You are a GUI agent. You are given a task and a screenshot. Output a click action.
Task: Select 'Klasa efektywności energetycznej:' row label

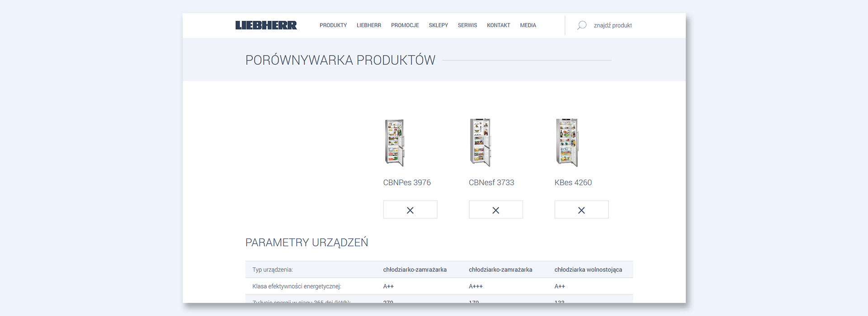click(297, 286)
